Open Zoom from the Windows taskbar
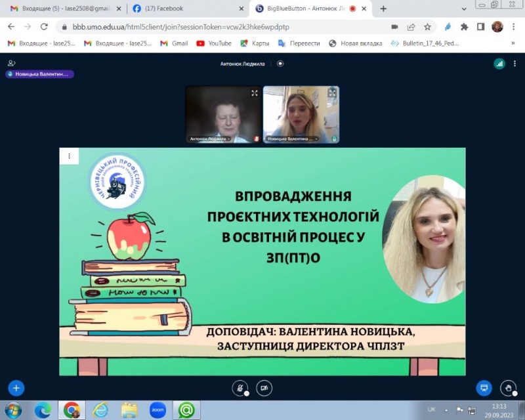Image resolution: width=525 pixels, height=420 pixels. pos(157,410)
